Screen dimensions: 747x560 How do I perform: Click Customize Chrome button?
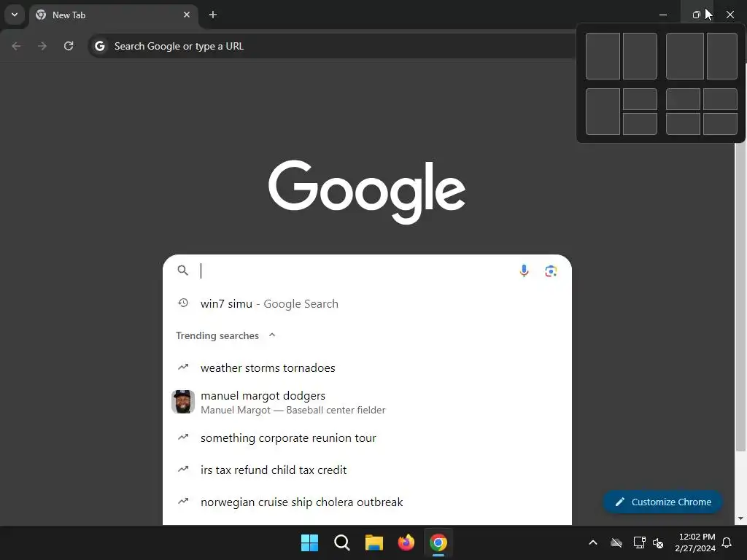point(663,502)
